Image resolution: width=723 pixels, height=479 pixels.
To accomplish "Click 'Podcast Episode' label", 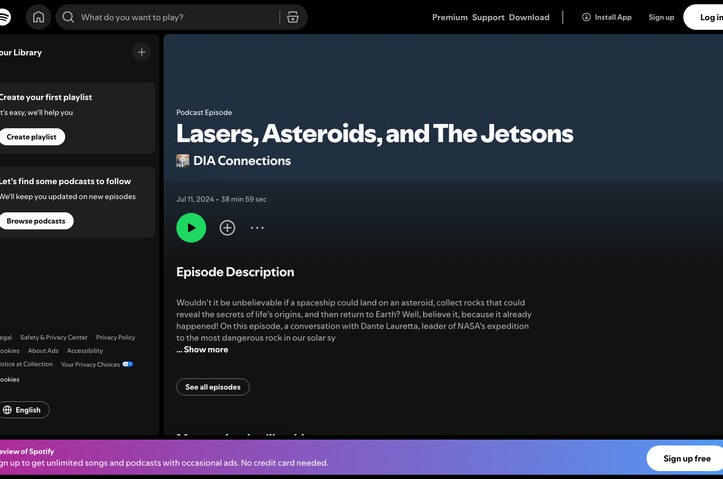I will [x=204, y=112].
